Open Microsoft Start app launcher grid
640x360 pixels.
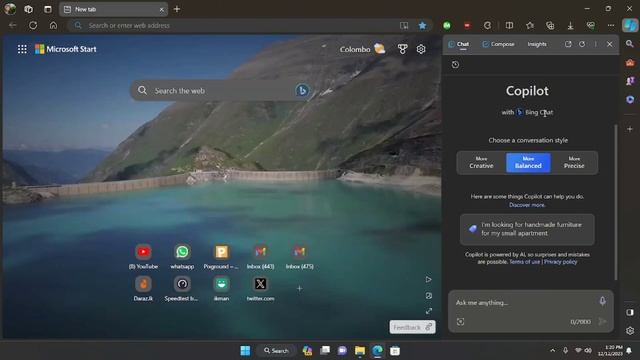[22, 49]
